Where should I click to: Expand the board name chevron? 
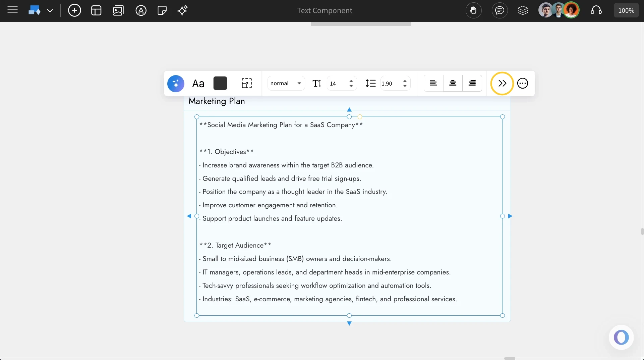[50, 11]
